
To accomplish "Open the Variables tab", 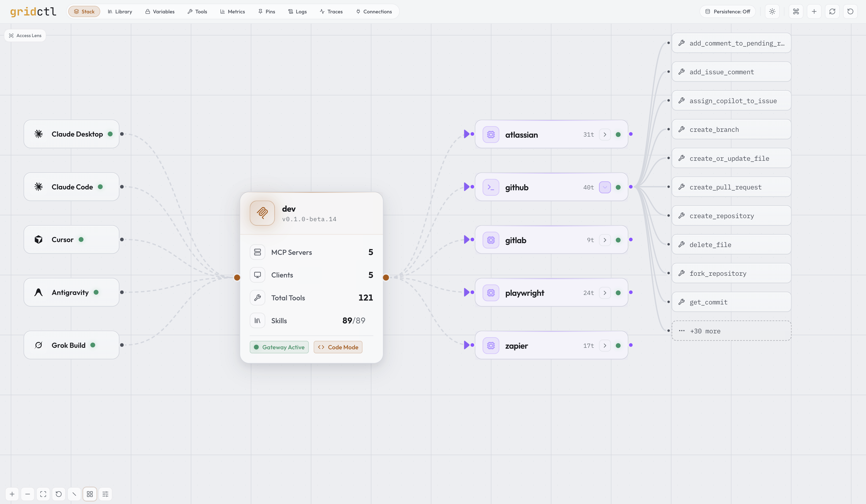I will pyautogui.click(x=160, y=12).
